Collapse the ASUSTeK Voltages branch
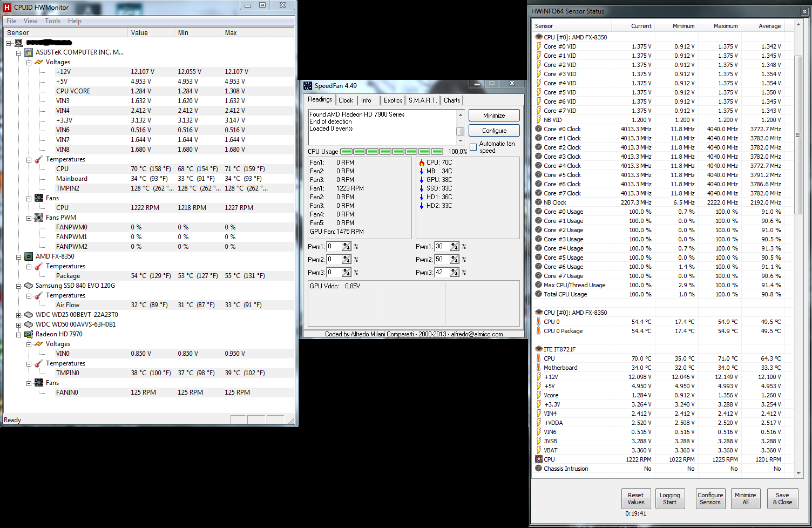This screenshot has height=528, width=812. [29, 63]
